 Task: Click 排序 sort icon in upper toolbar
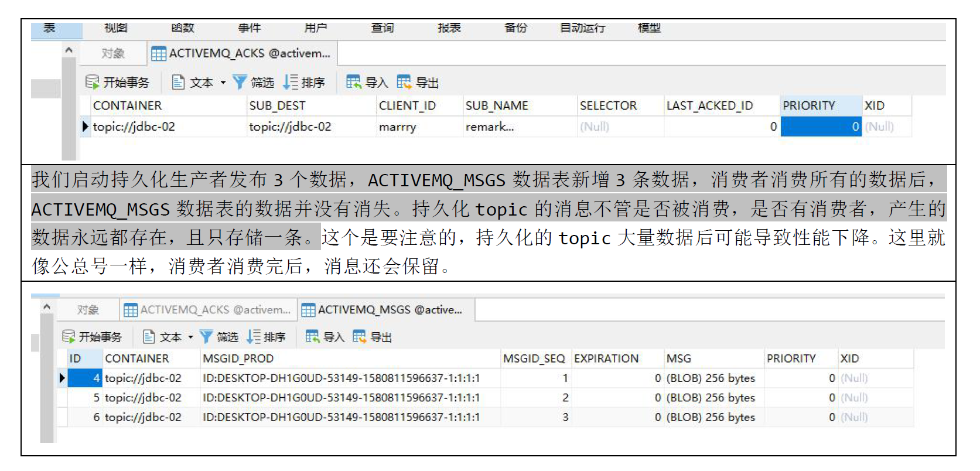click(291, 82)
